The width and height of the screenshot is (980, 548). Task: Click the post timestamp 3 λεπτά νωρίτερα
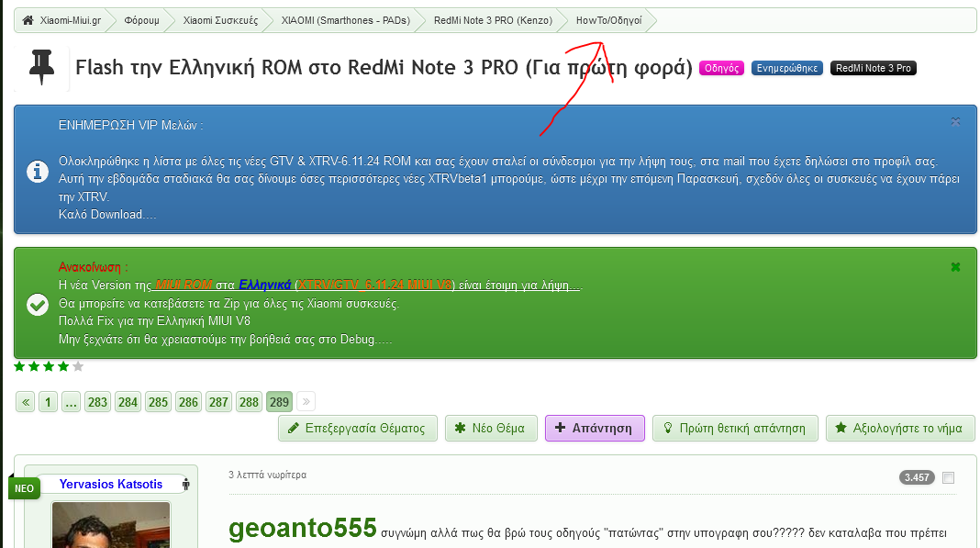(268, 475)
